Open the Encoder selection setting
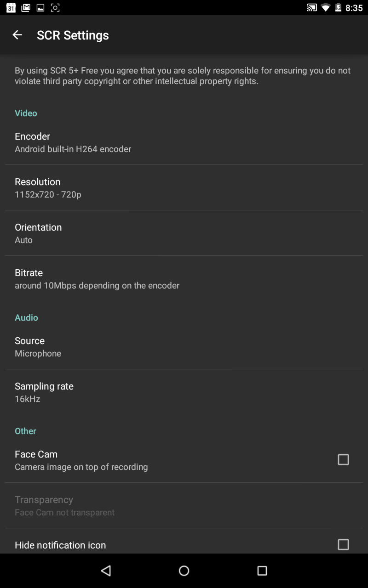The height and width of the screenshot is (588, 368). point(184,142)
